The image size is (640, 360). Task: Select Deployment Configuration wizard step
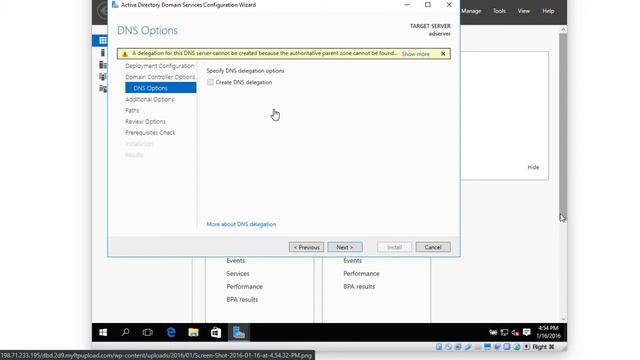(x=160, y=66)
